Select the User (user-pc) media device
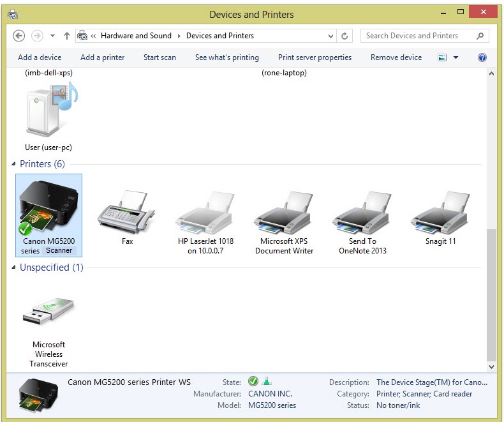The width and height of the screenshot is (504, 422). pos(48,112)
